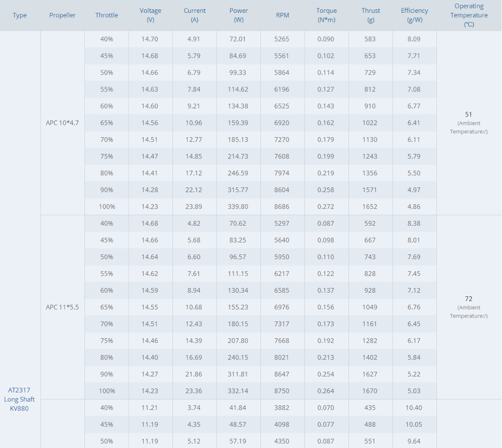This screenshot has height=448, width=502.
Task: Click the RPM value 6525
Action: (282, 106)
